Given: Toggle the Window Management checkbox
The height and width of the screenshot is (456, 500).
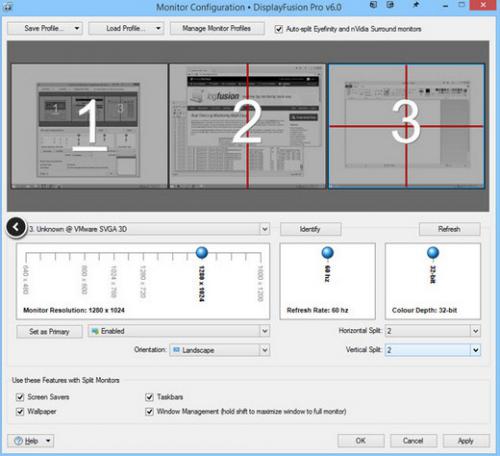Looking at the screenshot, I should [149, 412].
